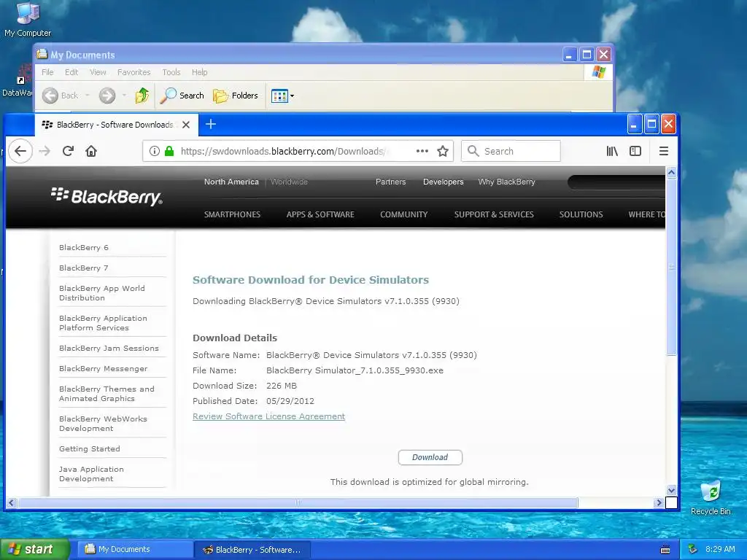Viewport: 747px width, 560px height.
Task: Show site information icon in address bar
Action: pyautogui.click(x=155, y=151)
